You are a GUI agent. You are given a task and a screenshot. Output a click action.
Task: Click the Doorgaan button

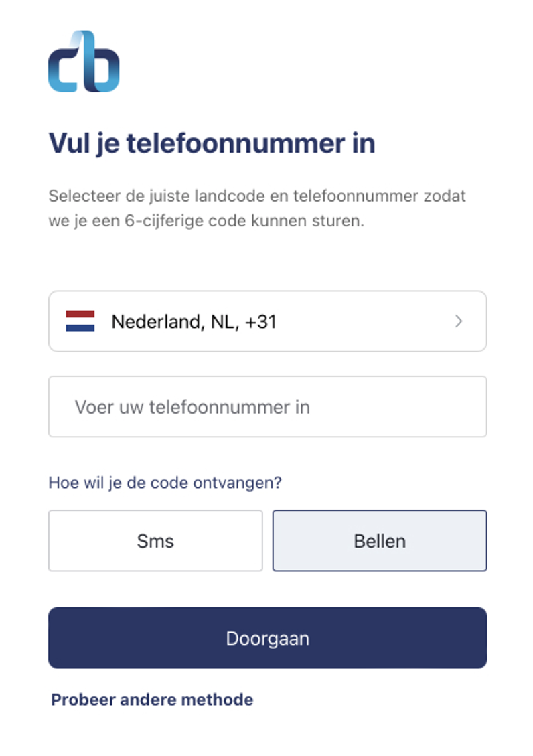(x=267, y=637)
